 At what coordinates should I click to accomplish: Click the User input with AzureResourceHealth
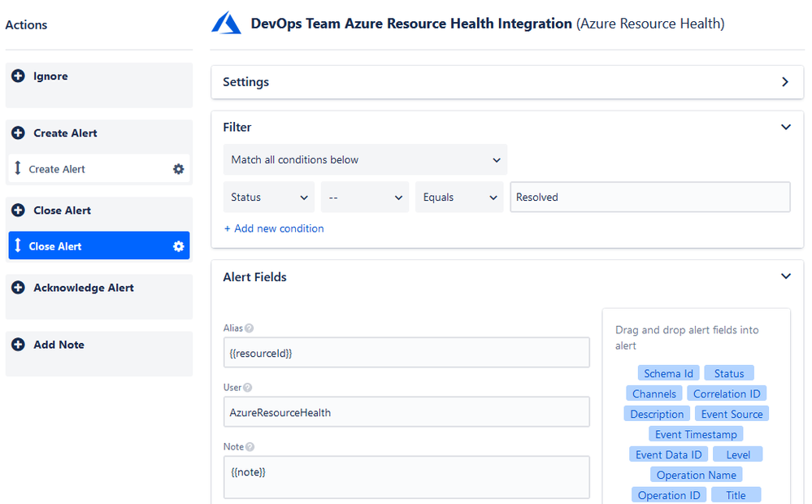pos(406,412)
